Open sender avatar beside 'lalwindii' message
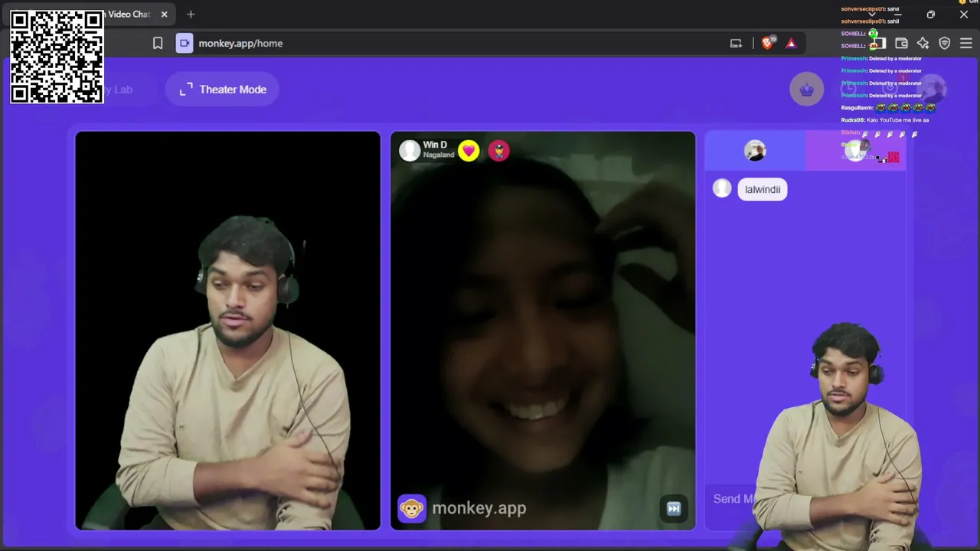Viewport: 980px width, 551px height. pyautogui.click(x=722, y=188)
